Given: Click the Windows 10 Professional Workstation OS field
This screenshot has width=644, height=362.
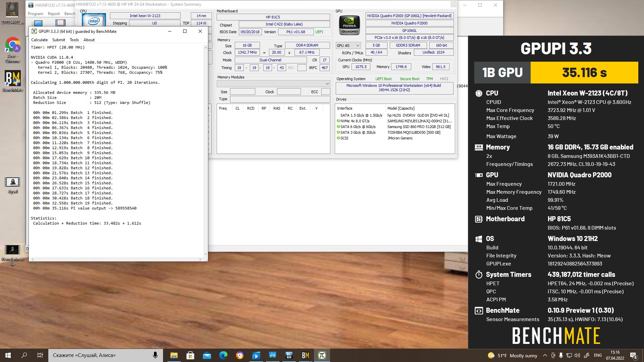Looking at the screenshot, I should pyautogui.click(x=394, y=88).
